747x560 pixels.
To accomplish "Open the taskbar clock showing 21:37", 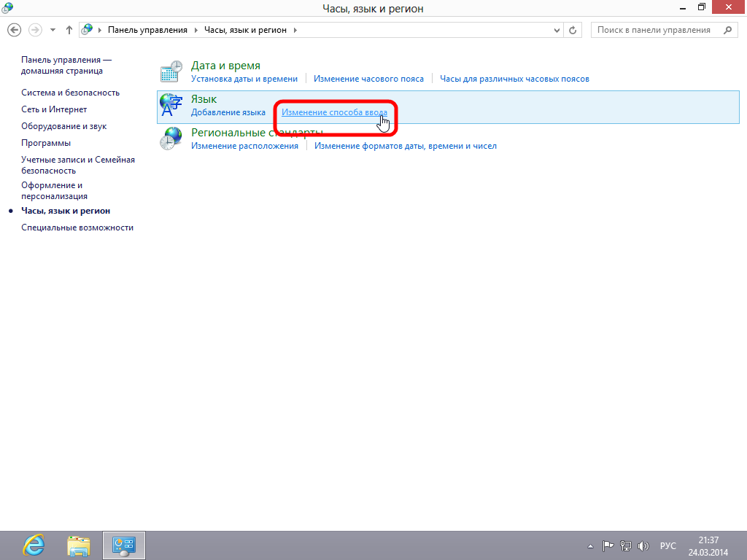I will (708, 546).
